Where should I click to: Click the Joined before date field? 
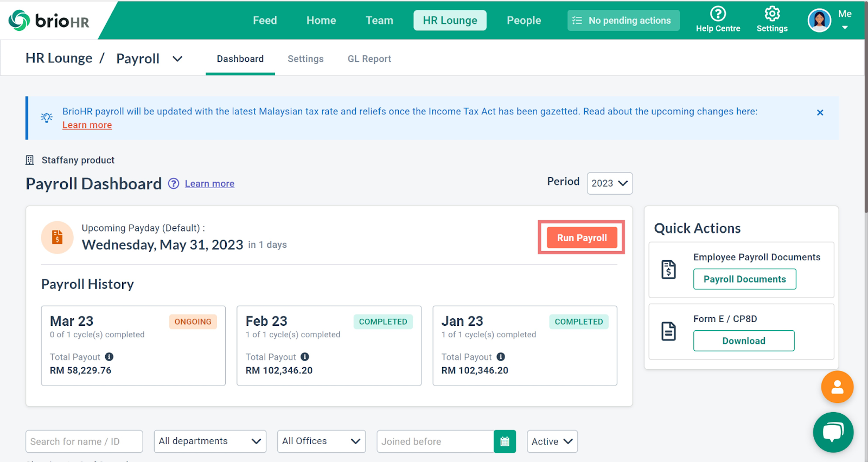435,441
